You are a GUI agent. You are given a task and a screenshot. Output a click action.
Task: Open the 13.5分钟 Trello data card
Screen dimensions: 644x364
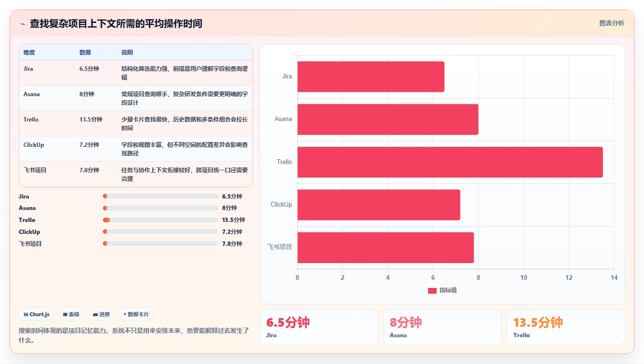click(565, 327)
